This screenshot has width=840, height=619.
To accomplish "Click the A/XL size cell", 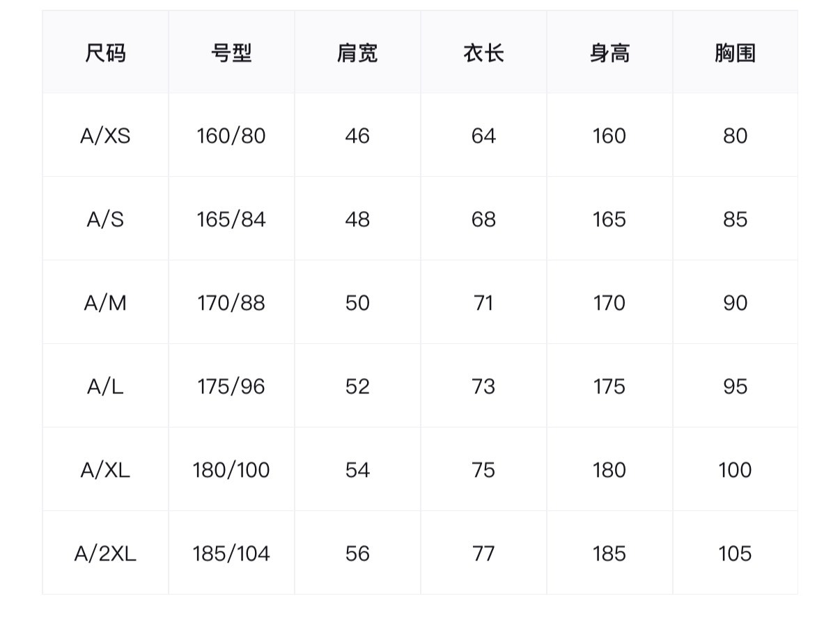I will [x=105, y=470].
